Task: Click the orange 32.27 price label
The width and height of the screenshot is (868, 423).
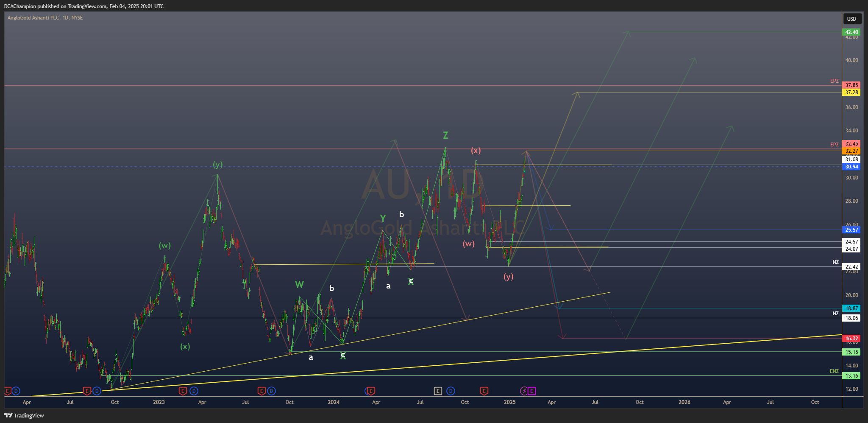Action: [x=851, y=151]
